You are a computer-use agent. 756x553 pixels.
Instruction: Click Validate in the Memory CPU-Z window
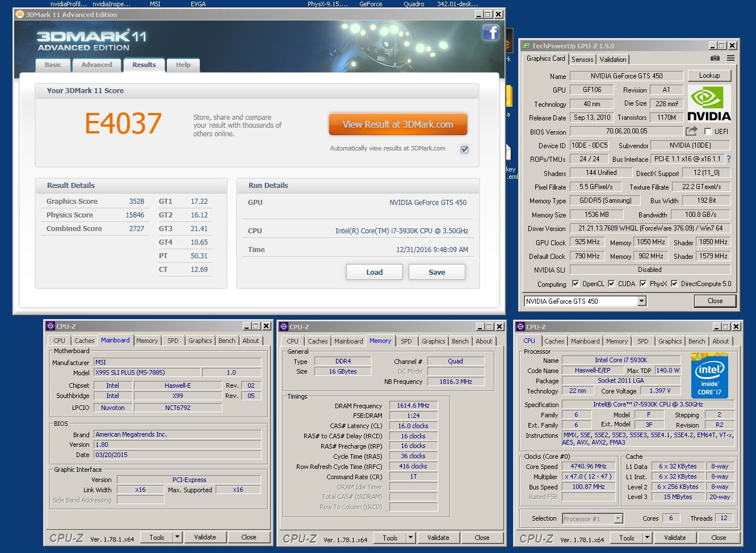tap(438, 538)
